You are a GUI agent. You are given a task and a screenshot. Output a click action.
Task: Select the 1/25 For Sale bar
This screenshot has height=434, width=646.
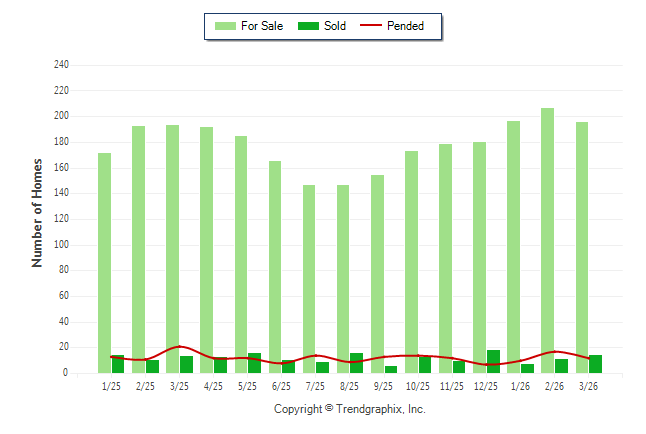point(104,263)
